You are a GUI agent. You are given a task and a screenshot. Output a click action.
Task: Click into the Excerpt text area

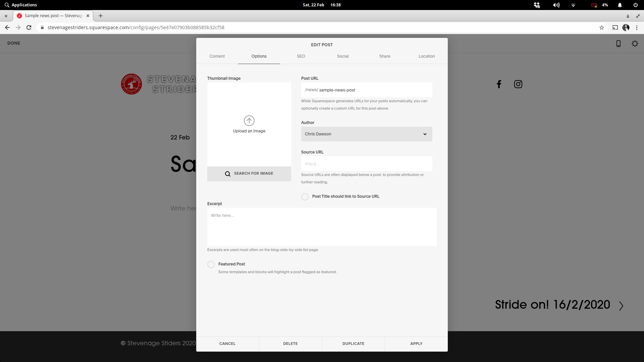point(322,227)
